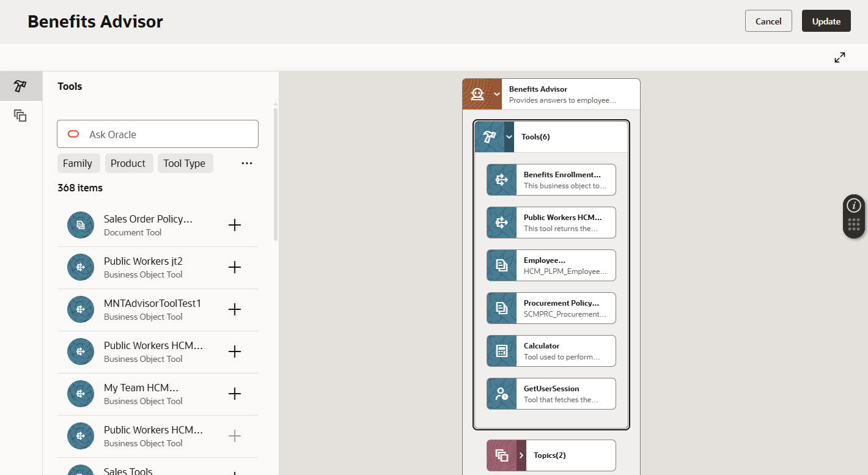Add My Team HCM tool
This screenshot has height=475, width=868.
pos(235,394)
